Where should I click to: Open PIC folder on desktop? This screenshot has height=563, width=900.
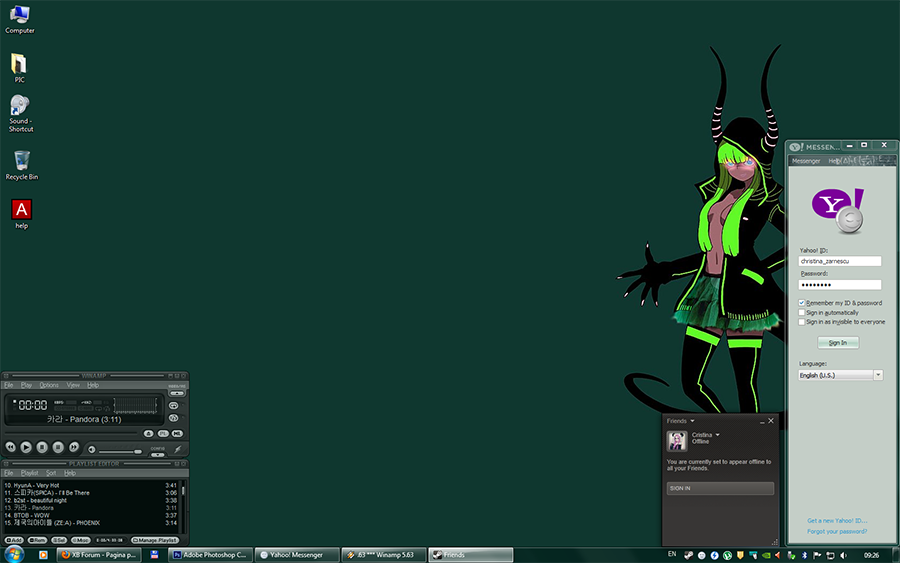point(19,68)
